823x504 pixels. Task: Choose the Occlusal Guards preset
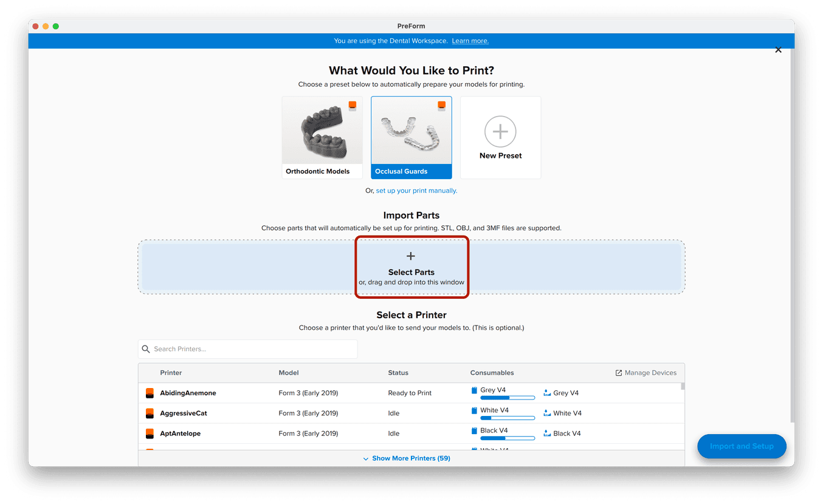coord(411,137)
